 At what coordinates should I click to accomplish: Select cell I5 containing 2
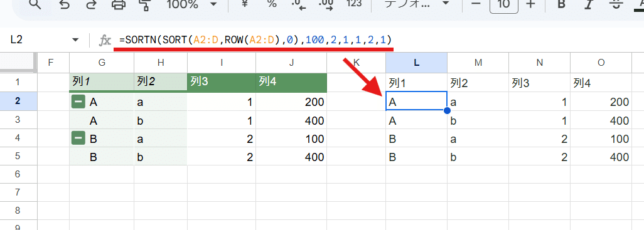tap(222, 156)
